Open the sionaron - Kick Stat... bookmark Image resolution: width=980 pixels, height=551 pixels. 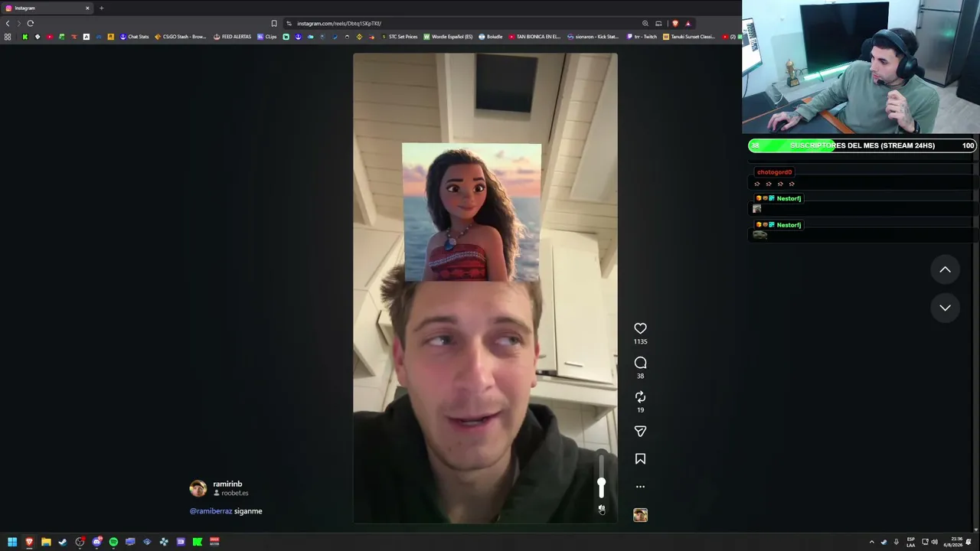coord(593,37)
